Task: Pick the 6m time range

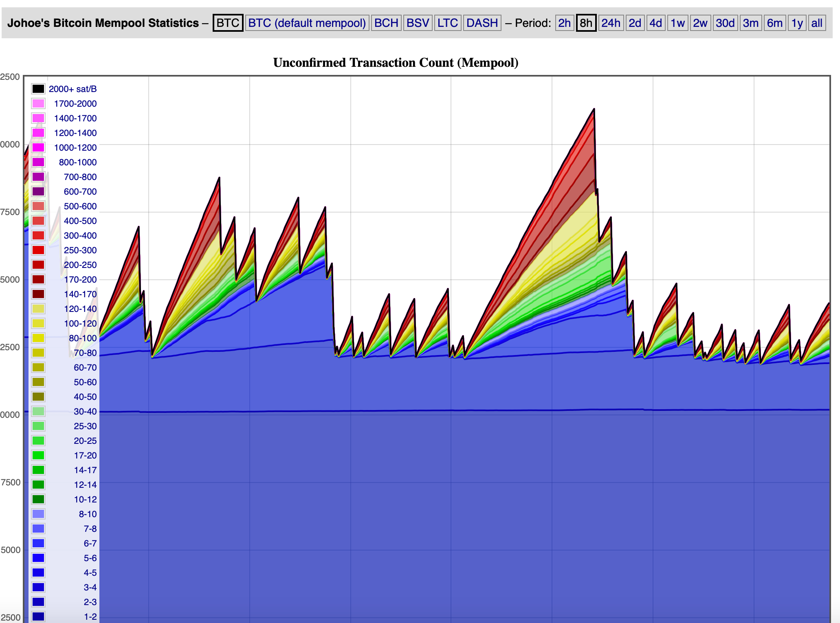Action: tap(774, 23)
